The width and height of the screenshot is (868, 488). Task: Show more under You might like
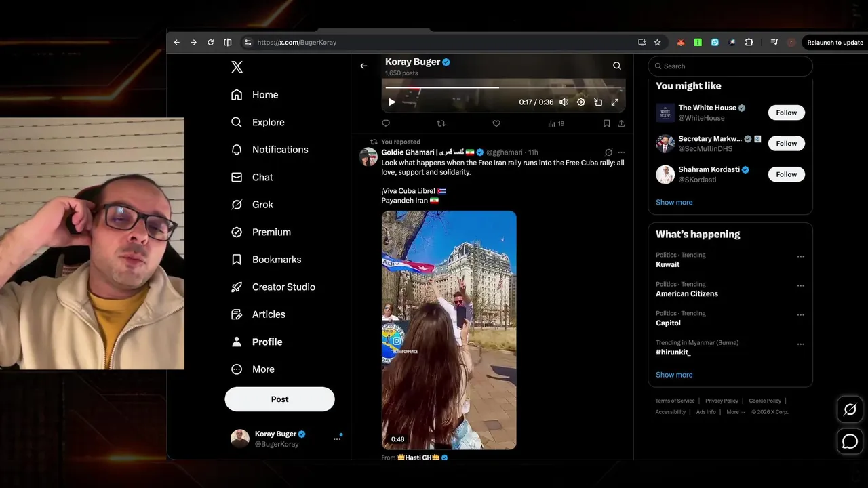click(674, 202)
